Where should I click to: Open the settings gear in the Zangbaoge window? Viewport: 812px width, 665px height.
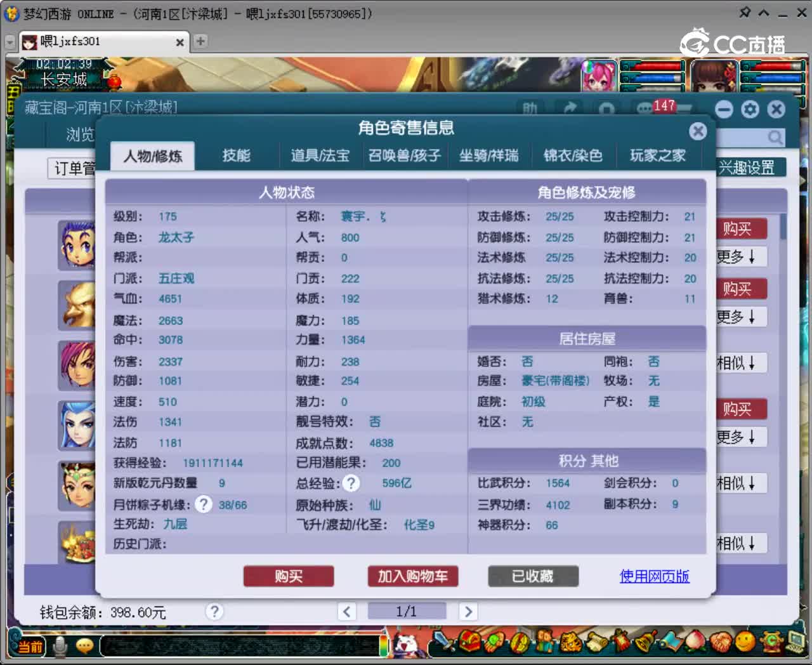pos(750,109)
